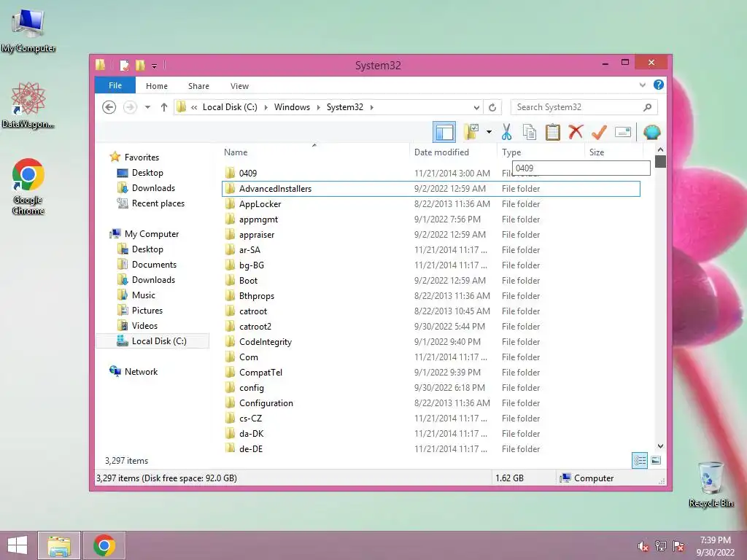This screenshot has width=747, height=560.
Task: Sort by the Name column header
Action: pyautogui.click(x=314, y=152)
